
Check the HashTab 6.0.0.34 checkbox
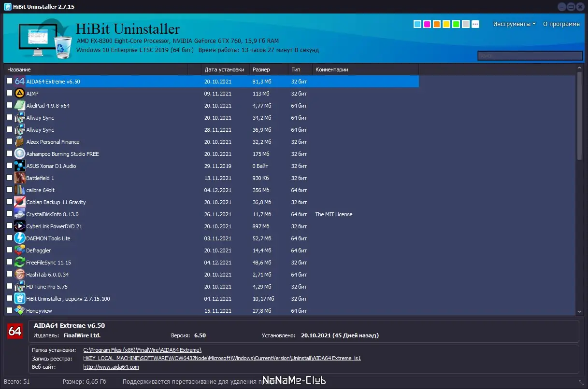tap(9, 274)
